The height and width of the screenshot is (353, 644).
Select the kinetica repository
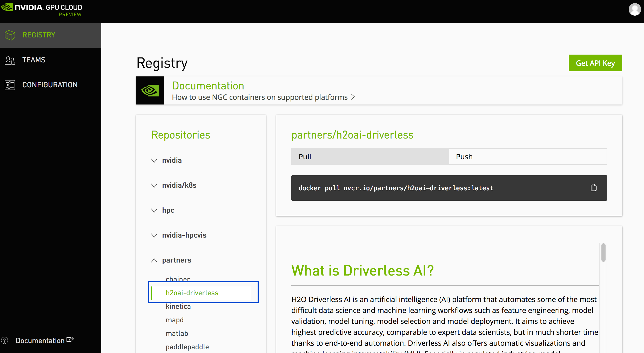178,307
